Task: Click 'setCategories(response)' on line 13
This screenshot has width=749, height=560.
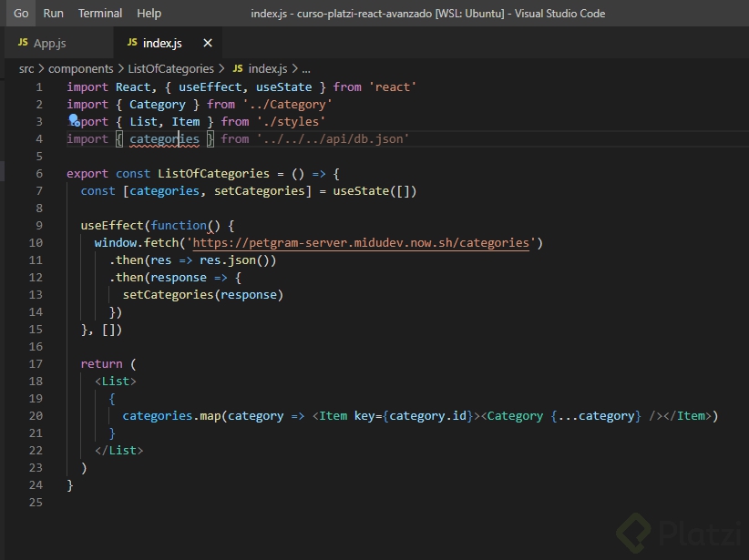Action: pyautogui.click(x=203, y=294)
